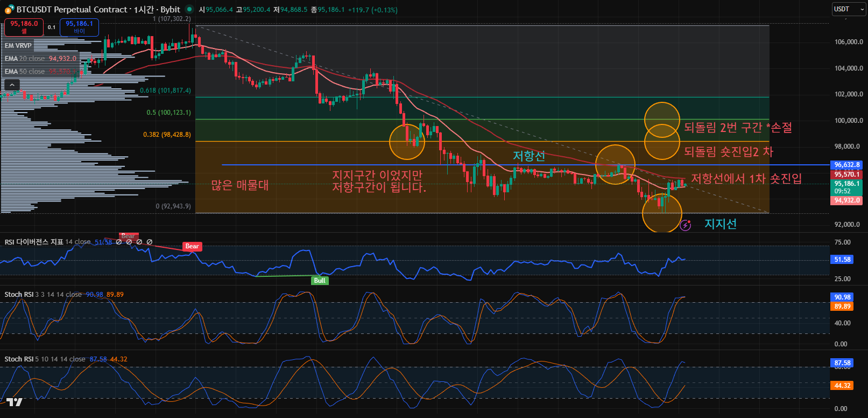868x418 pixels.
Task: Open the purple lightning event marker
Action: (x=685, y=225)
